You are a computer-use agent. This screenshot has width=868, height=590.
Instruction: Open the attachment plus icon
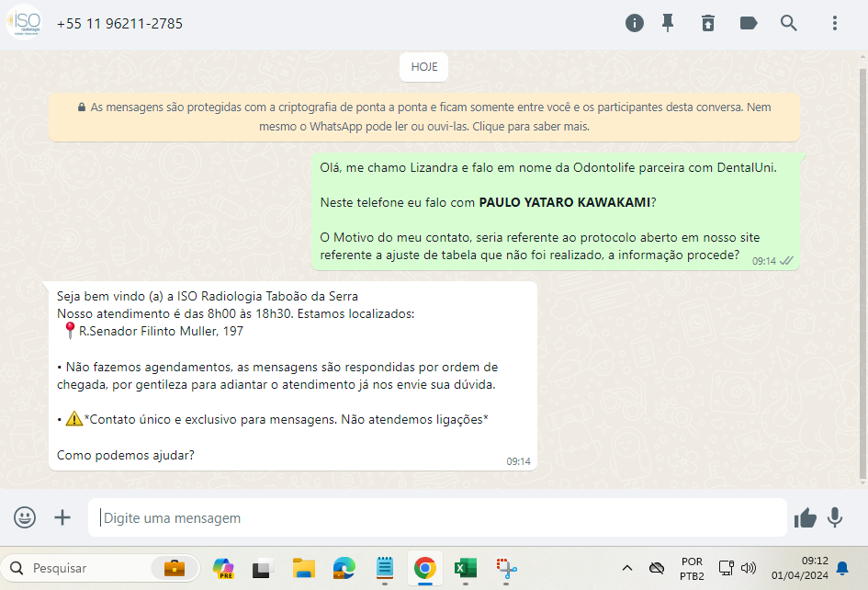click(x=62, y=517)
